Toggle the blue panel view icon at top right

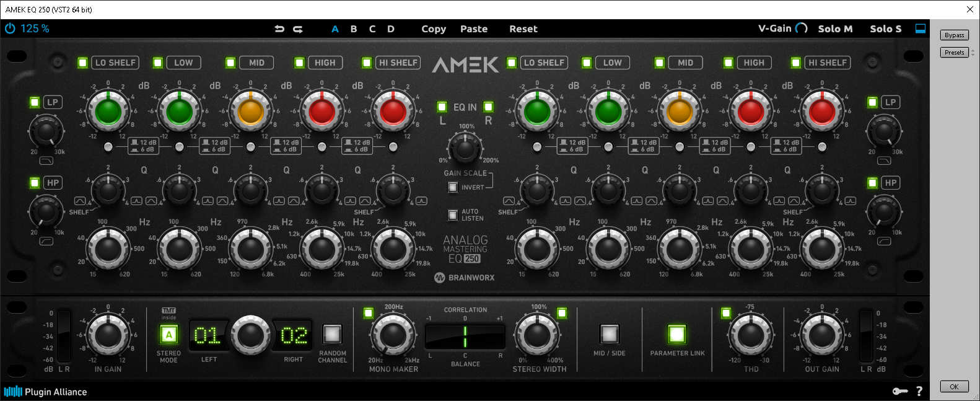tap(921, 29)
